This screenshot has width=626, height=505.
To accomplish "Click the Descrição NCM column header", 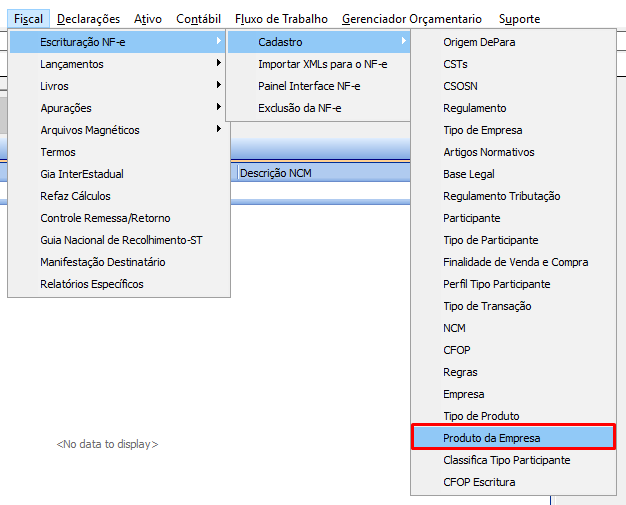I will [276, 173].
